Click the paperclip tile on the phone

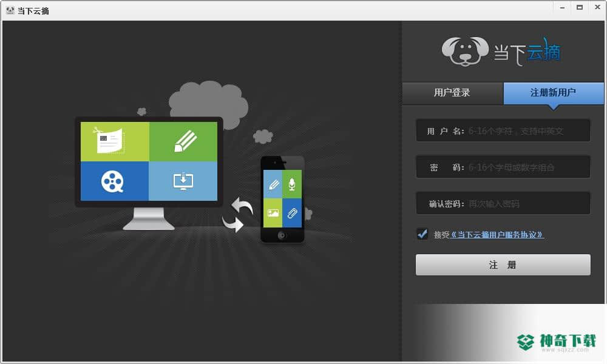point(293,213)
